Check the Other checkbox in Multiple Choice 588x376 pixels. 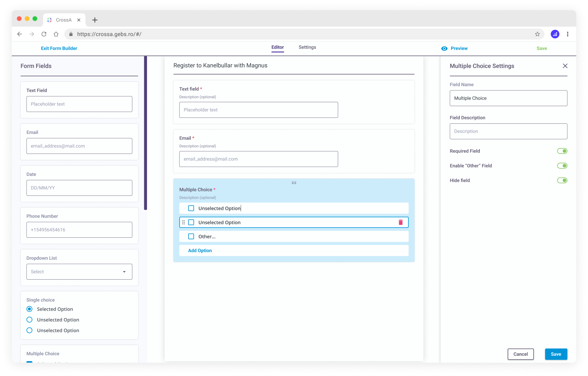tap(191, 236)
